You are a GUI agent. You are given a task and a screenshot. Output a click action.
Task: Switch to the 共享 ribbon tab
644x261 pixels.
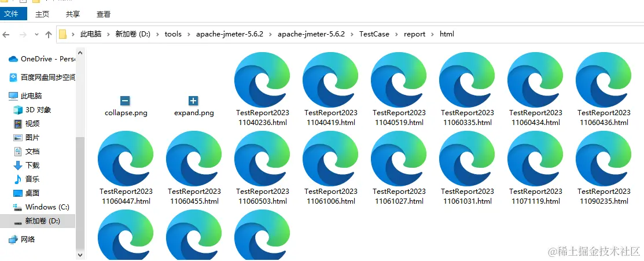(x=73, y=14)
